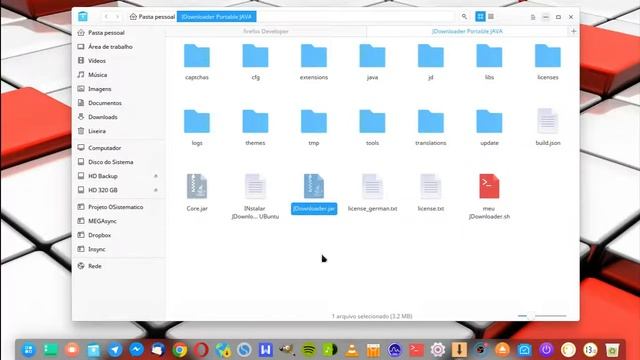Select the logs folder

click(197, 122)
